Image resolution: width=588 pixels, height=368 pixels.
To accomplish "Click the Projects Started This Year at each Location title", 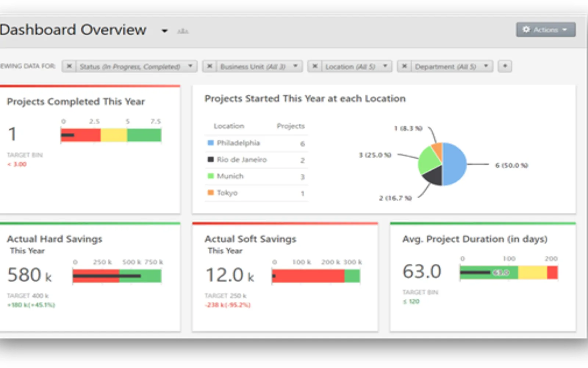I will pyautogui.click(x=305, y=99).
